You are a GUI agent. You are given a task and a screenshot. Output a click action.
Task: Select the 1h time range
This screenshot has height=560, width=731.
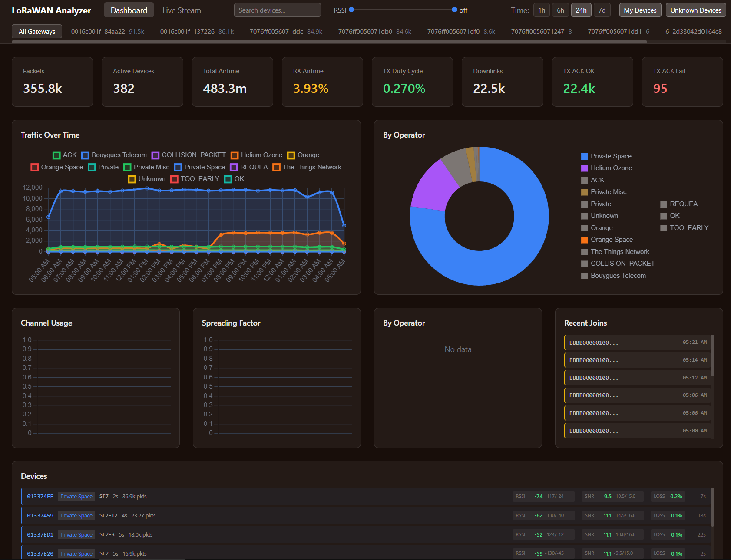541,10
